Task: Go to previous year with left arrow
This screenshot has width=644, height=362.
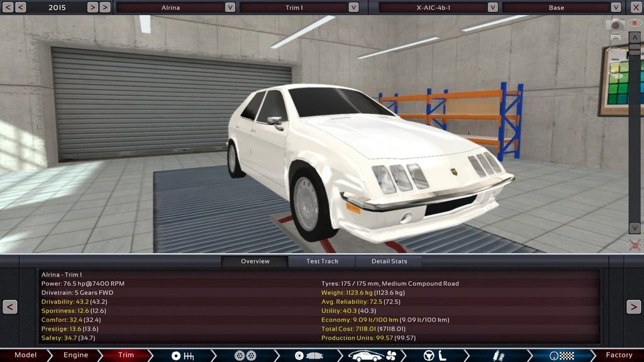Action: [21, 7]
